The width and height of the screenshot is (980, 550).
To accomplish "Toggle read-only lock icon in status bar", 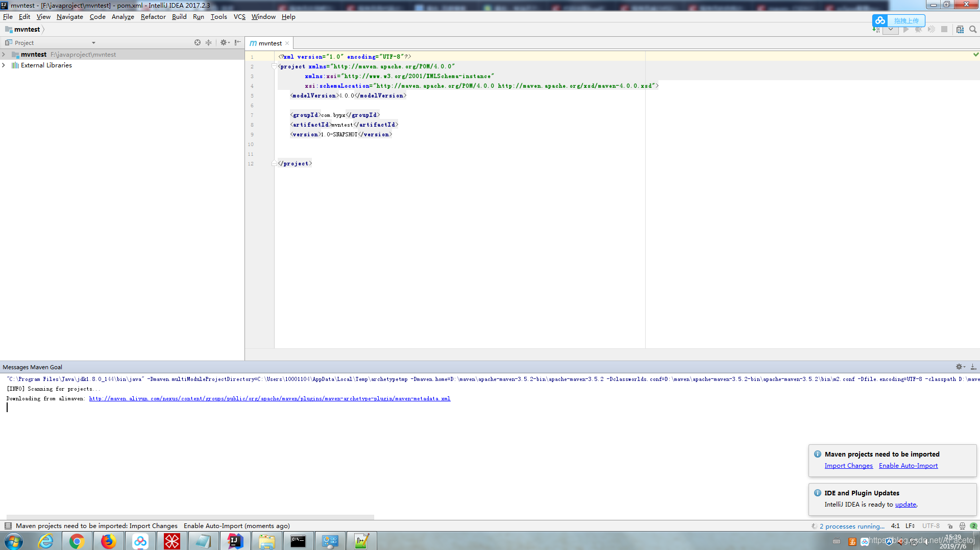I will click(950, 526).
